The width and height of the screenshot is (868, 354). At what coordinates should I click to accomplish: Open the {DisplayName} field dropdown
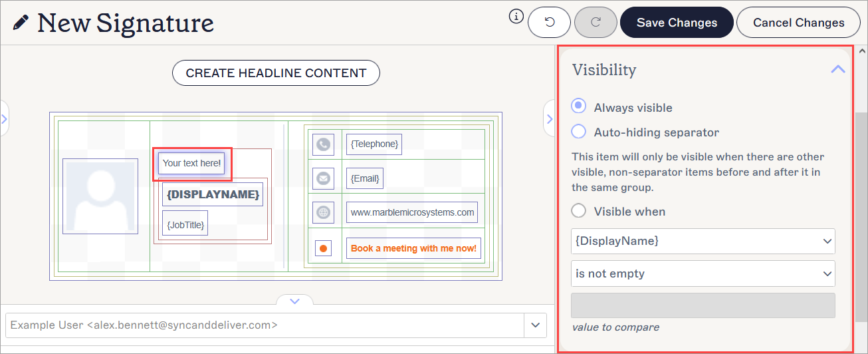point(703,241)
